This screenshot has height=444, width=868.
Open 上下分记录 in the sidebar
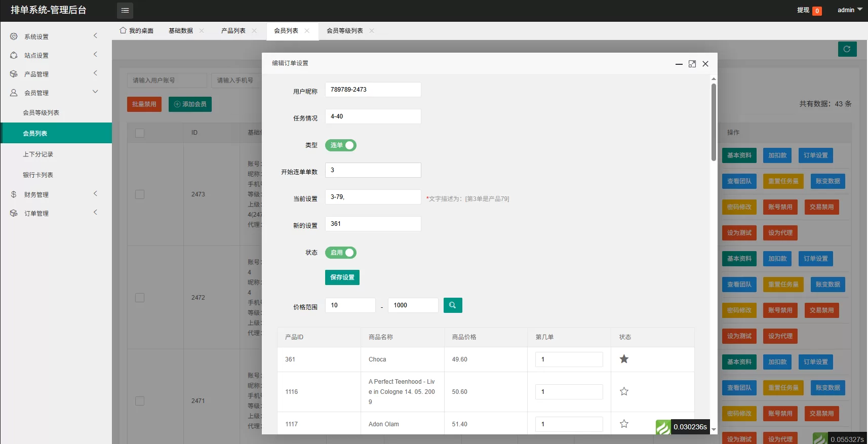click(x=38, y=154)
